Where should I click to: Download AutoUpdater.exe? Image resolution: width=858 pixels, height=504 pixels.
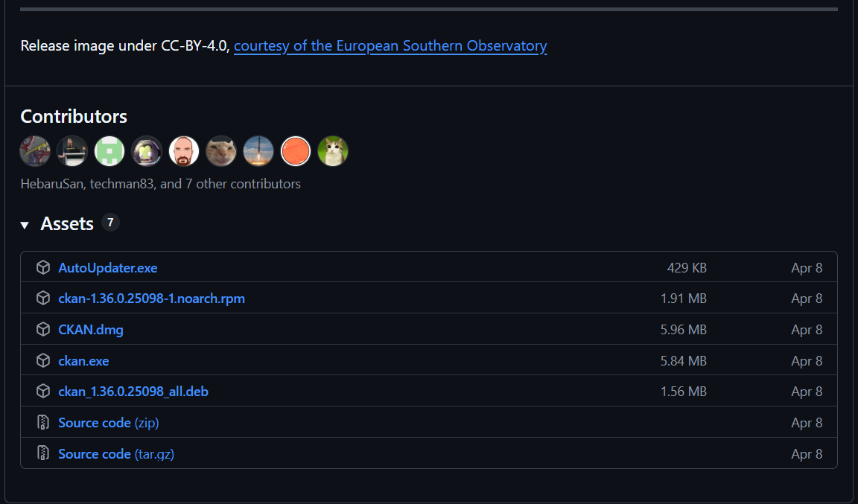tap(108, 267)
